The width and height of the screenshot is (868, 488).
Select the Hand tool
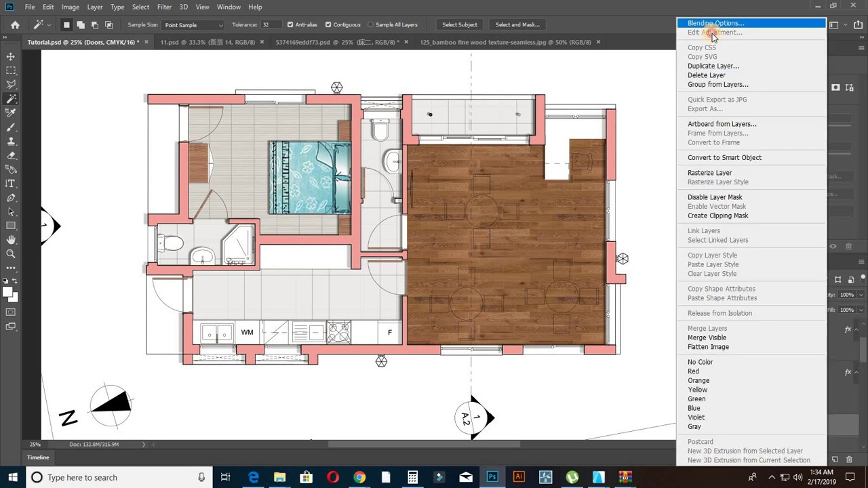click(x=11, y=240)
